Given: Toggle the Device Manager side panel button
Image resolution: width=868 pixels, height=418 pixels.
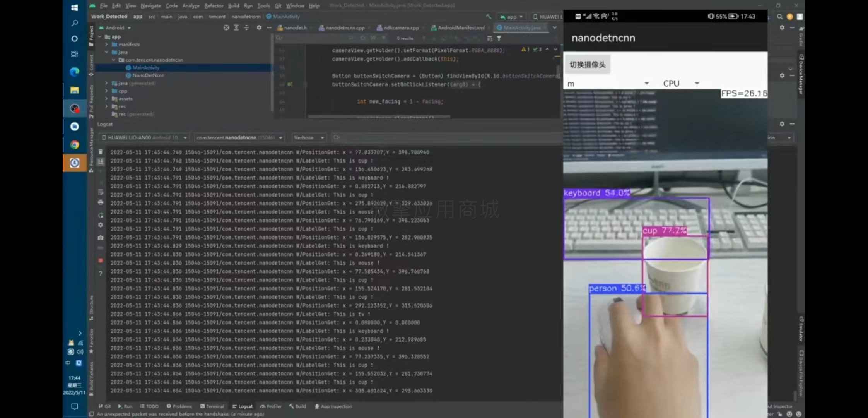Looking at the screenshot, I should pos(801,74).
